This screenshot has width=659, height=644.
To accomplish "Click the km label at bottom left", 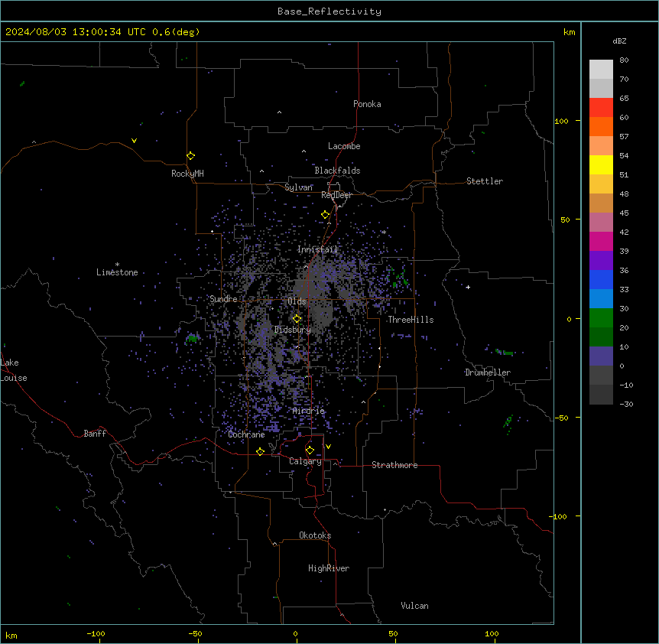I will [x=11, y=635].
